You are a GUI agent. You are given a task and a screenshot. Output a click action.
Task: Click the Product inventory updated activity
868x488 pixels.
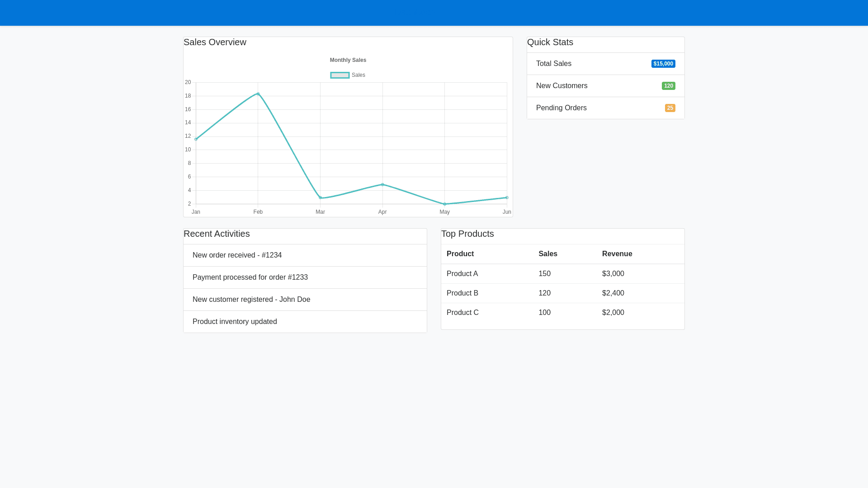pos(235,322)
